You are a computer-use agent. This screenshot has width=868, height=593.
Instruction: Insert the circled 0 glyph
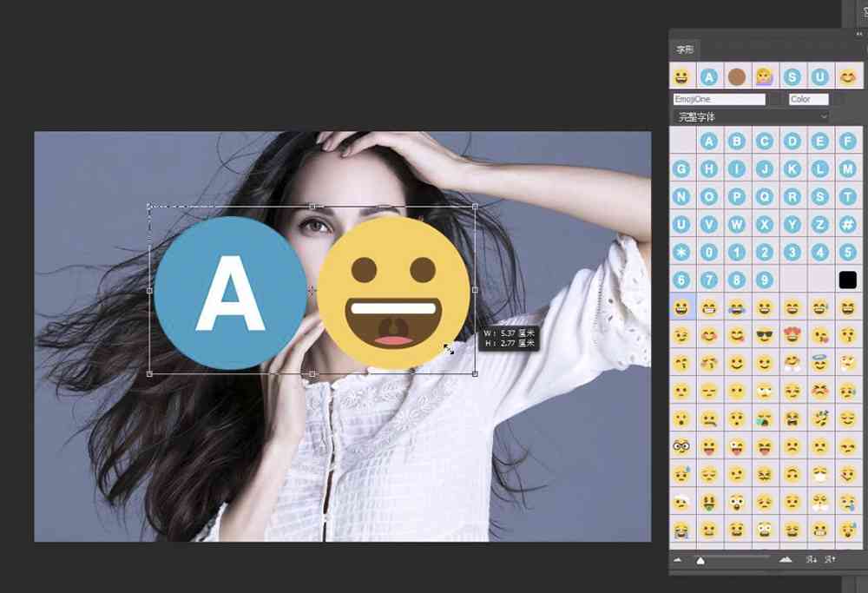point(709,252)
